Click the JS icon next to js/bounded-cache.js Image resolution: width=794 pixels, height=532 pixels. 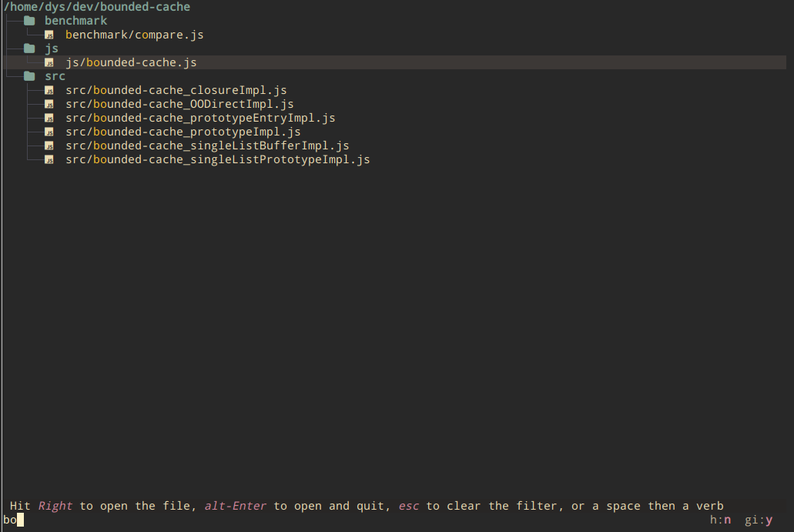(x=49, y=62)
